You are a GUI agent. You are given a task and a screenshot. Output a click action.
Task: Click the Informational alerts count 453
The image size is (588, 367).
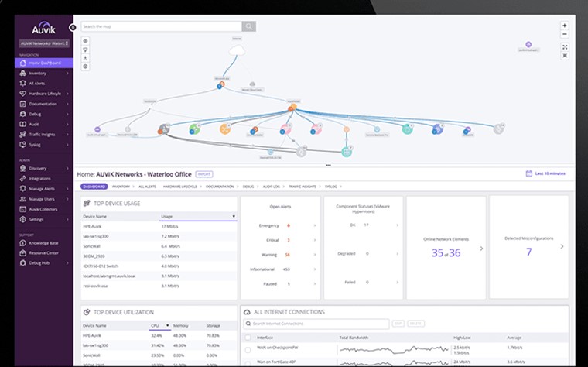286,269
